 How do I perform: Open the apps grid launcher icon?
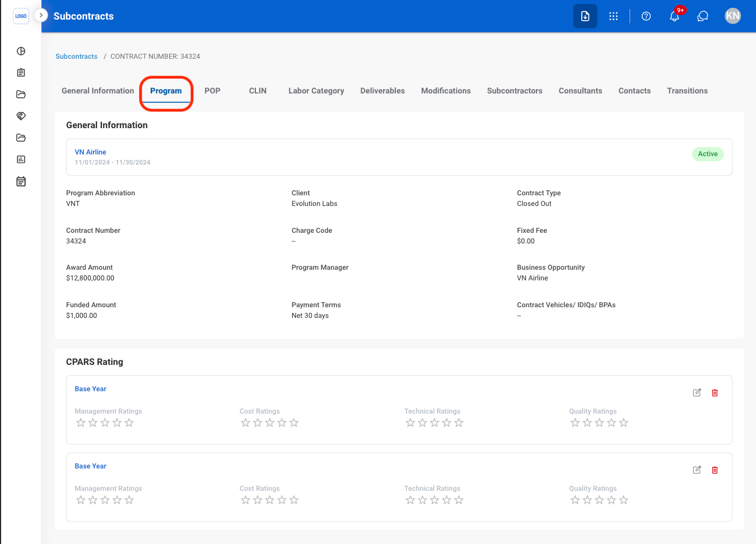(x=614, y=16)
